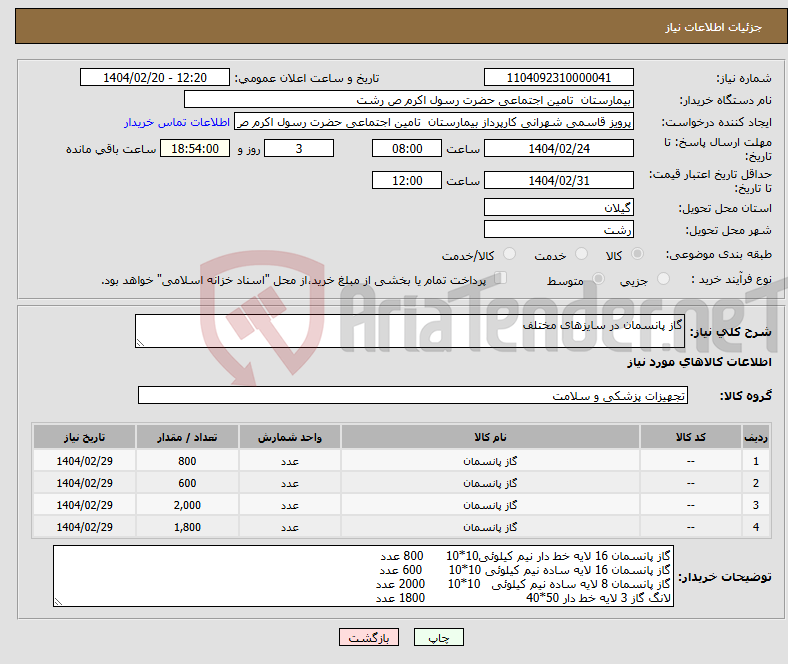
Task: Select the کالا/خدمت radio button
Action: [510, 254]
